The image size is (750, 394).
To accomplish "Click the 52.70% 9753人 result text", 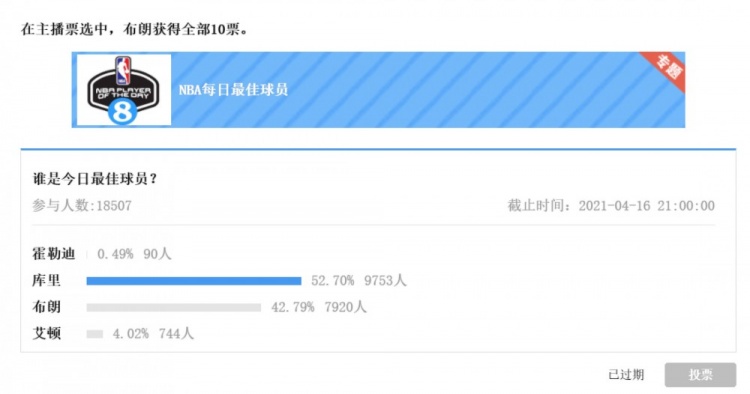I will coord(359,281).
